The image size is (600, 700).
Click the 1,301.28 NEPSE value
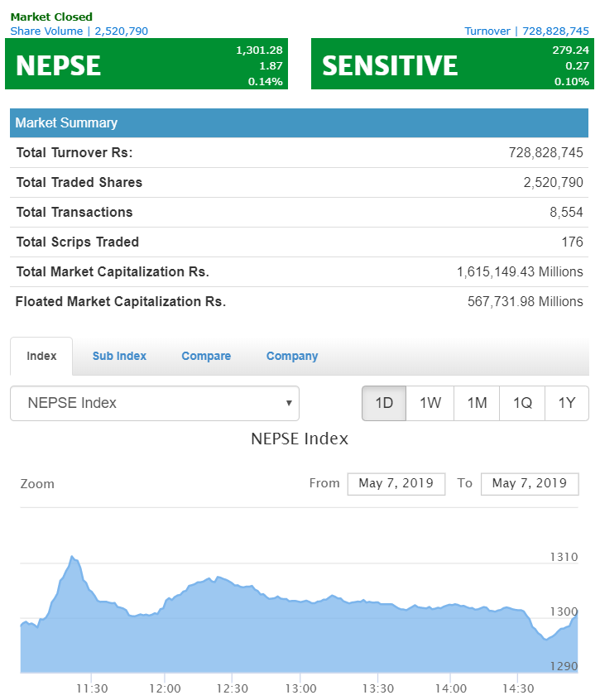click(259, 50)
